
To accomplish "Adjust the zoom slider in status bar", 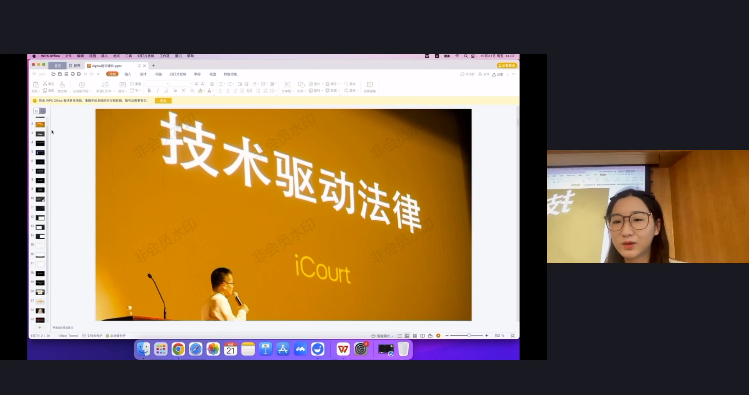I will point(468,336).
